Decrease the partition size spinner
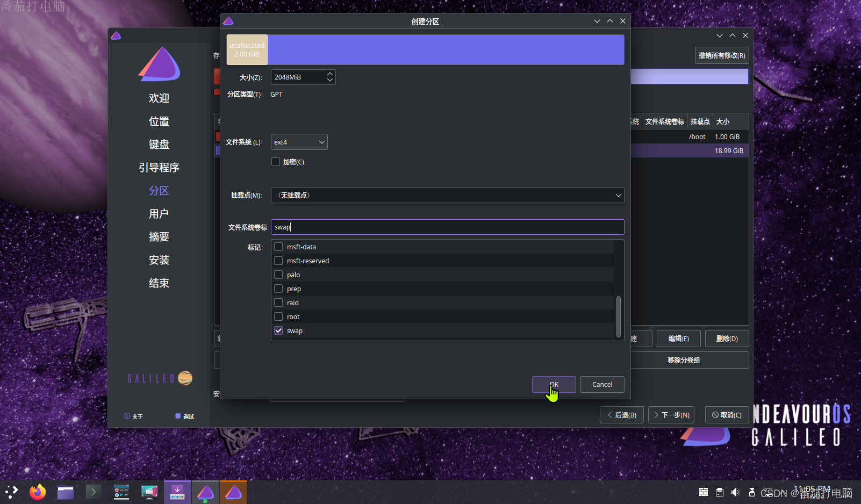Screen dimensions: 861x504 click(x=330, y=80)
